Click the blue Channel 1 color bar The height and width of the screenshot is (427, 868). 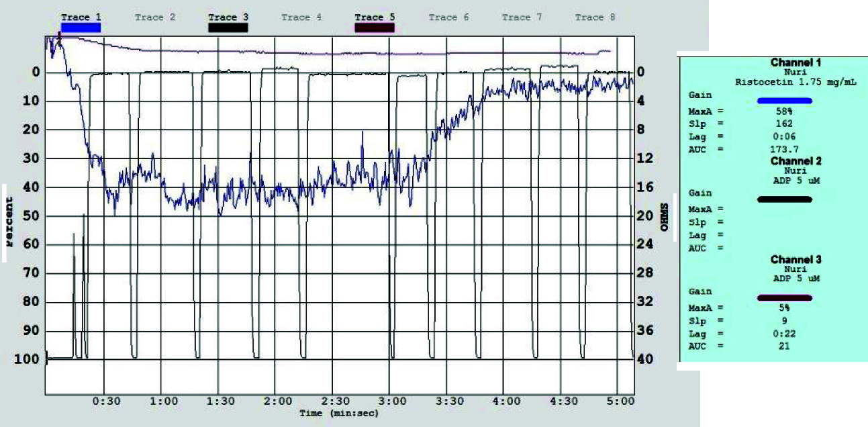pyautogui.click(x=784, y=101)
